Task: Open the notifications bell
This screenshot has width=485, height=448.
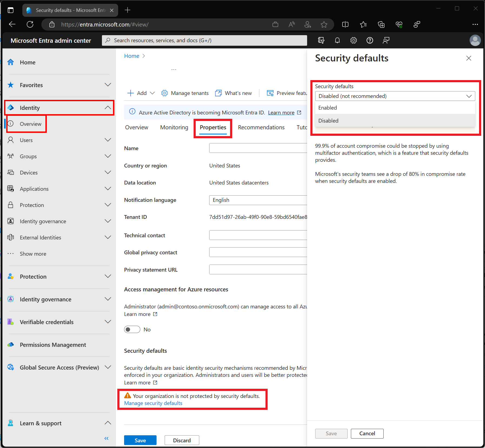Action: (x=337, y=40)
